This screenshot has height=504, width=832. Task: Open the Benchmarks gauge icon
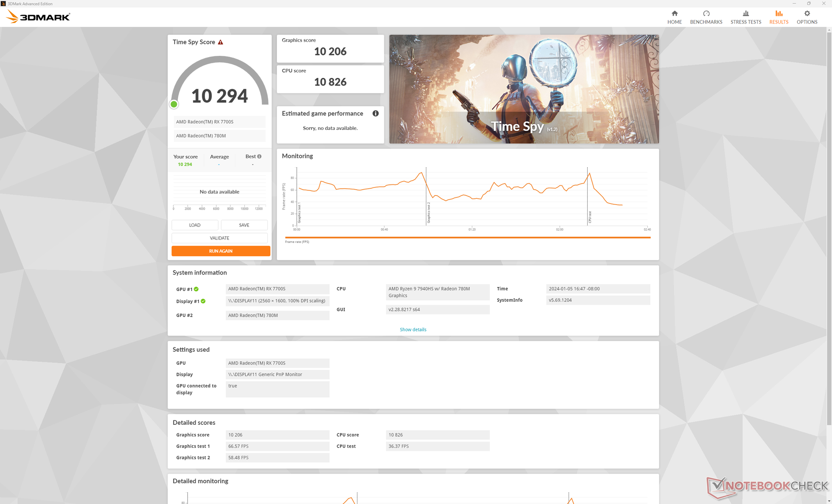pyautogui.click(x=706, y=13)
